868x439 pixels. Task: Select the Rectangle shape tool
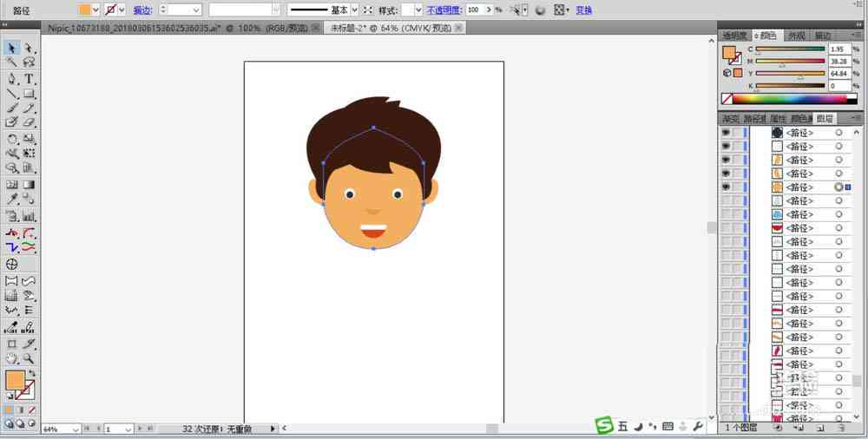tap(29, 94)
